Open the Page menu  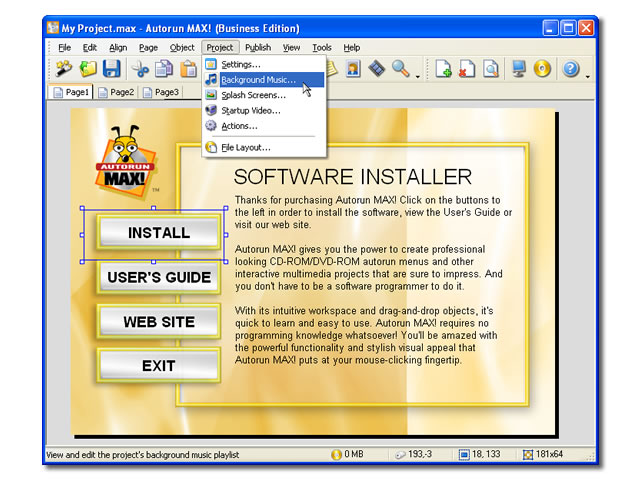click(x=148, y=48)
